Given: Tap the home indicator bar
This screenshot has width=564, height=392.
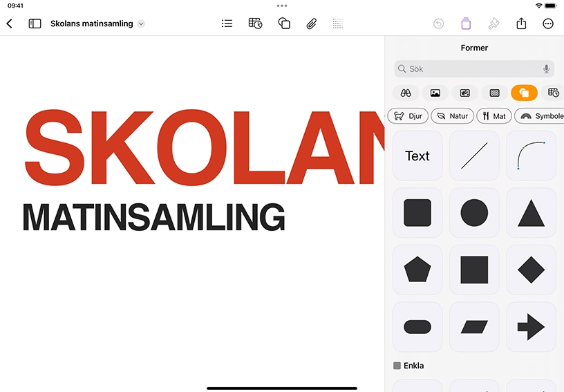Looking at the screenshot, I should point(282,389).
